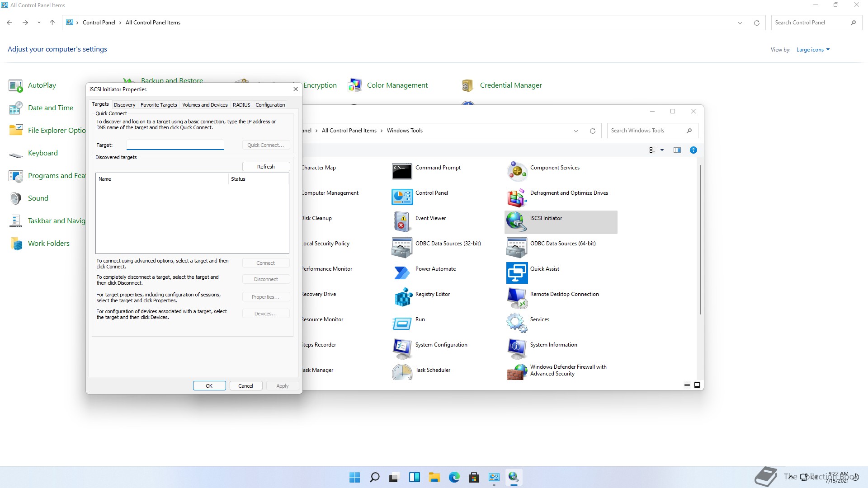Image resolution: width=868 pixels, height=488 pixels.
Task: Click Search Control Panel box
Action: pos(816,23)
